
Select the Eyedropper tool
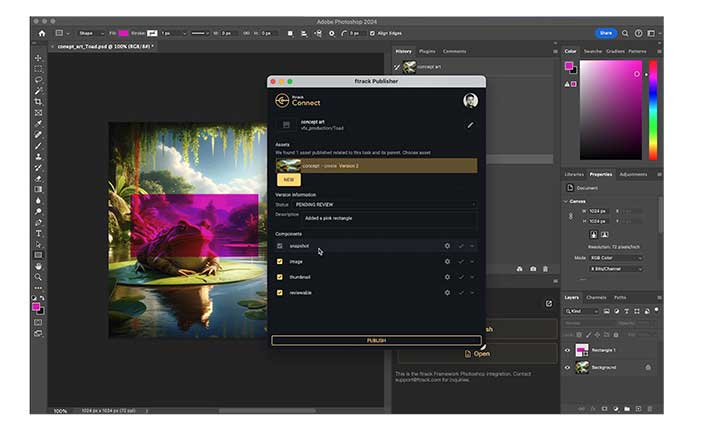[x=38, y=124]
